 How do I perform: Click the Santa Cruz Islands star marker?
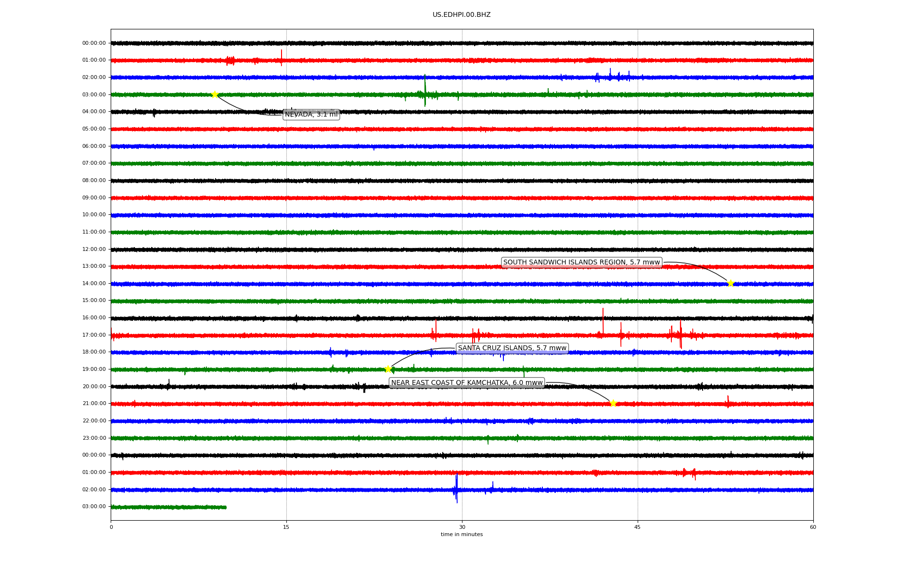(x=388, y=369)
